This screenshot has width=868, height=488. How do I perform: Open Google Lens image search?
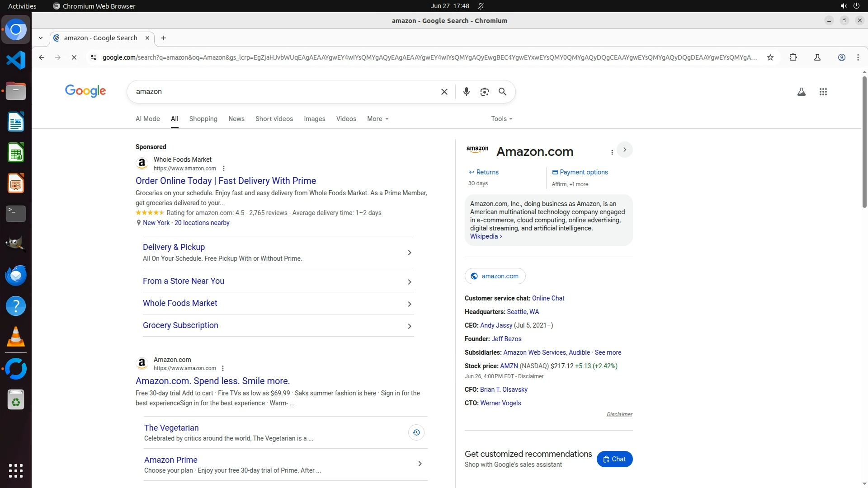484,92
